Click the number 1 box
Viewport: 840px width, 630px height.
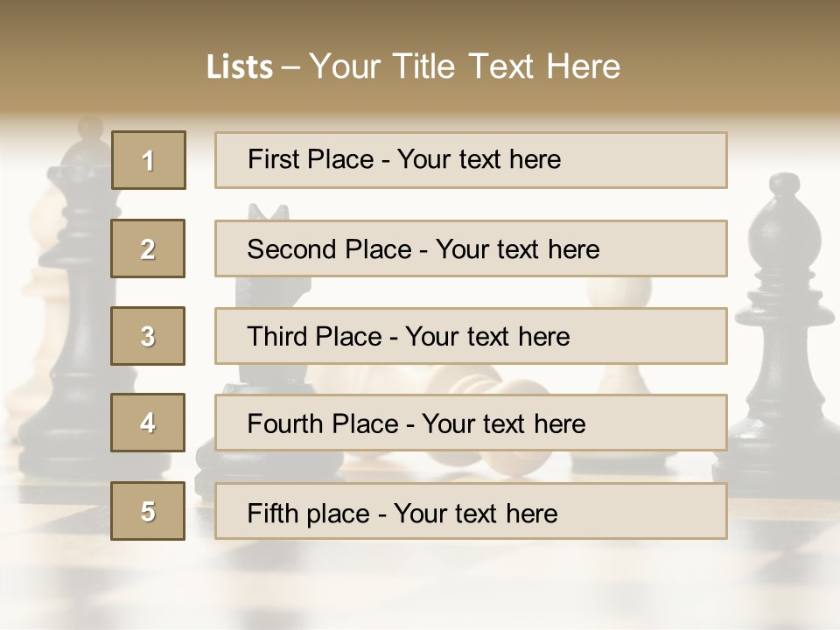[x=149, y=160]
